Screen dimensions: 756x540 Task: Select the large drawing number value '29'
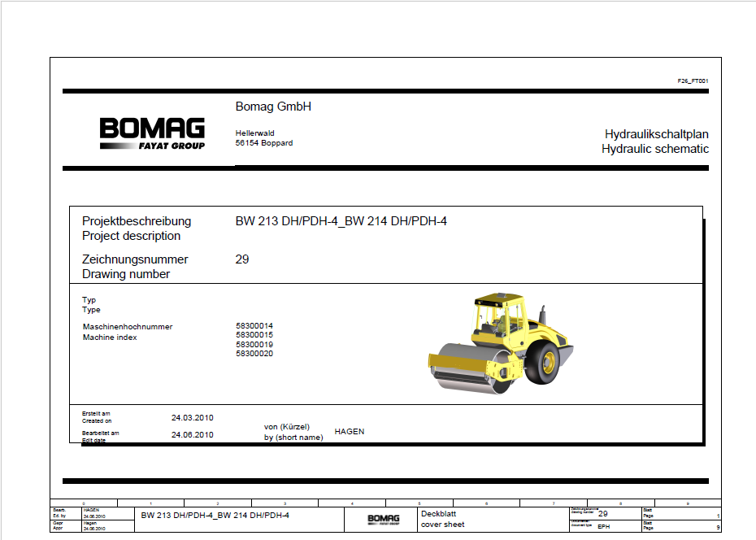tap(242, 259)
